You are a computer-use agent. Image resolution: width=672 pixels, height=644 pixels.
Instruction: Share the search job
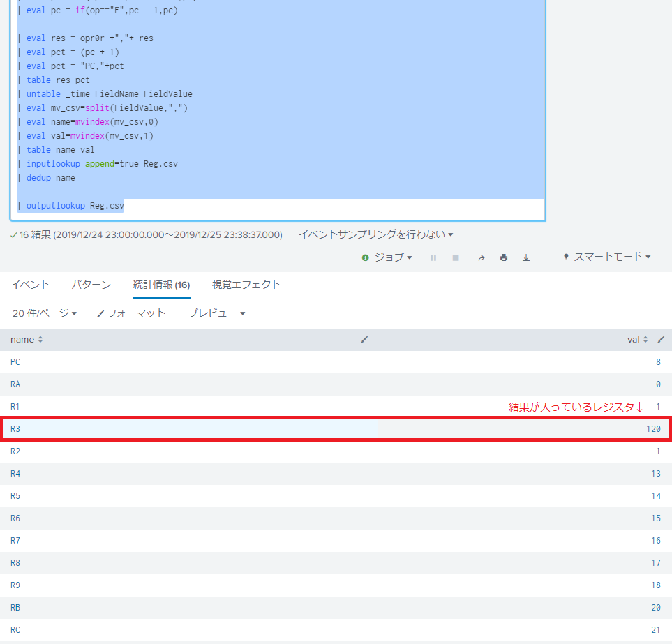click(481, 257)
